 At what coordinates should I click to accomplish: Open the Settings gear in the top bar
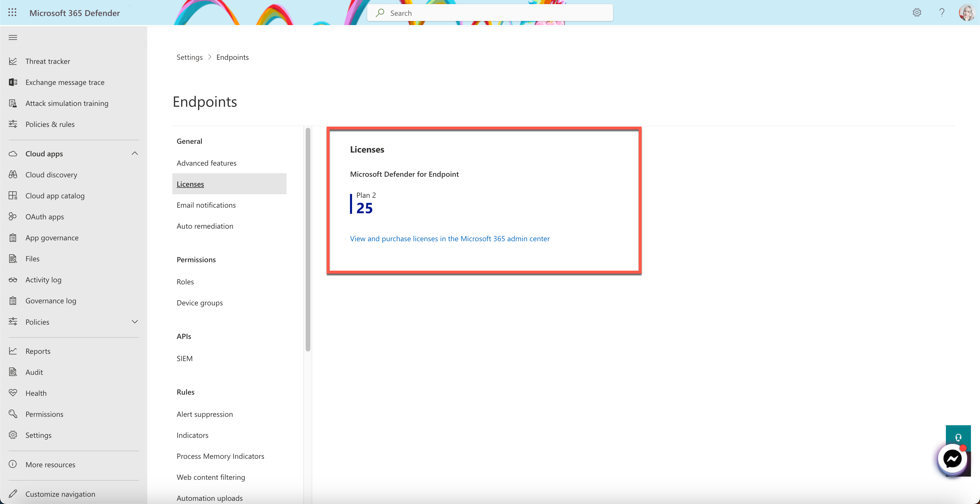[x=917, y=13]
